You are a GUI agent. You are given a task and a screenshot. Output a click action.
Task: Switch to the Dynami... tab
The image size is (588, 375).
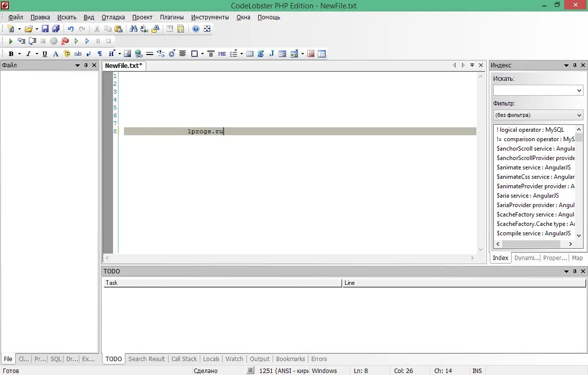pos(527,258)
